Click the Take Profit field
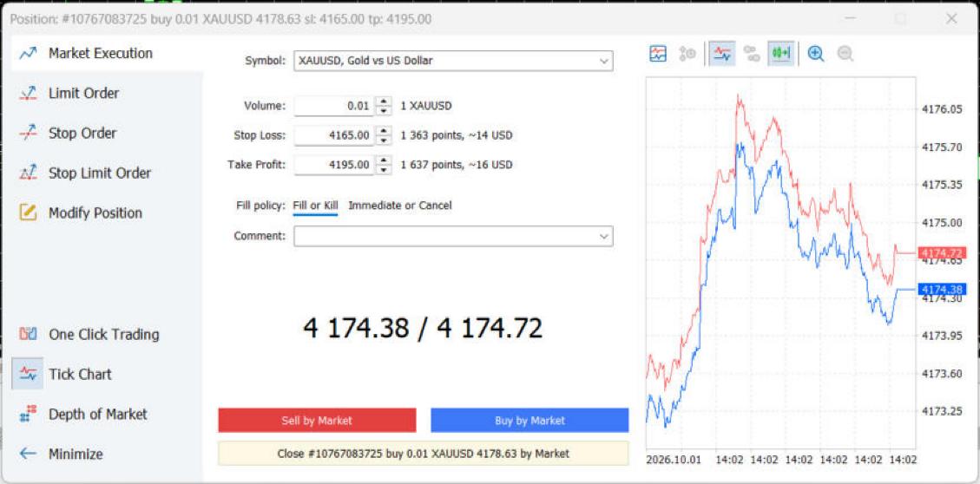980x484 pixels. tap(333, 165)
